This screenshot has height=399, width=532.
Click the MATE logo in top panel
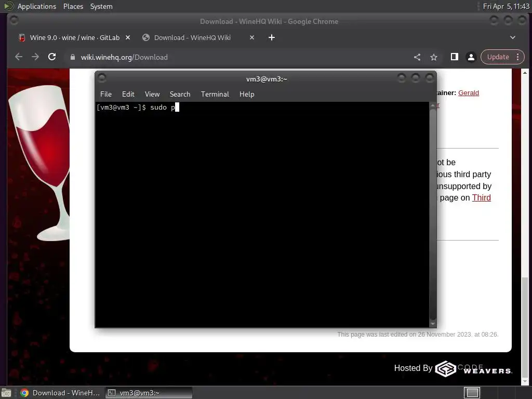tap(8, 6)
